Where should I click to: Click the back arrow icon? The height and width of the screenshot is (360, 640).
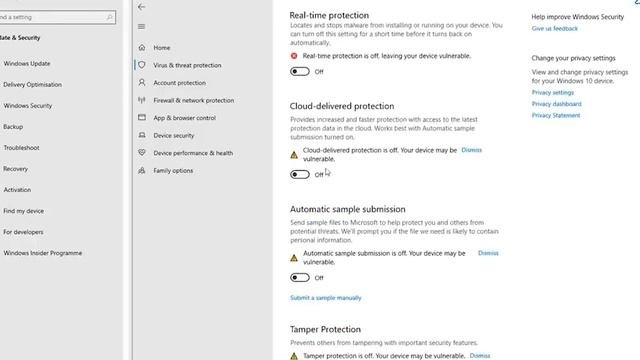pyautogui.click(x=141, y=7)
